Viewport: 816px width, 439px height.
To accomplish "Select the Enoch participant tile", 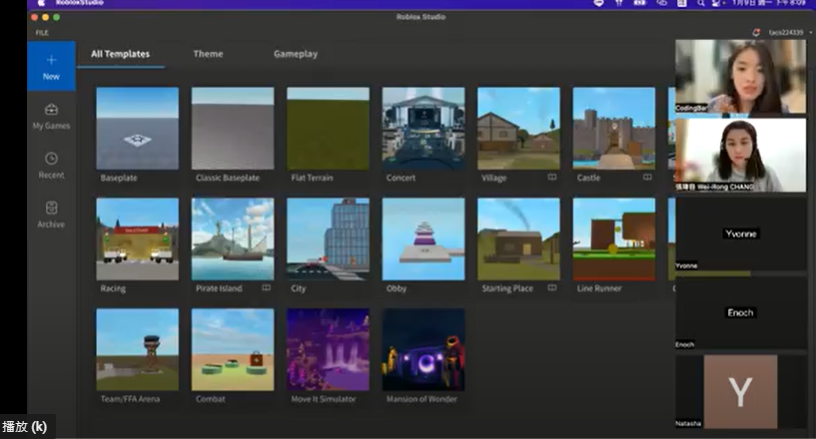I will (x=740, y=313).
